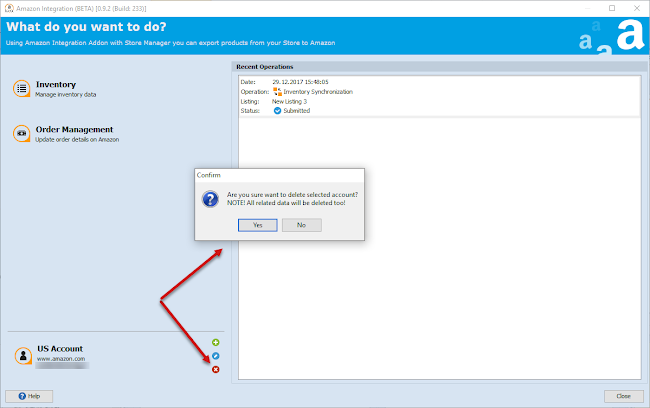Click the Recent Operations panel header

tap(439, 67)
